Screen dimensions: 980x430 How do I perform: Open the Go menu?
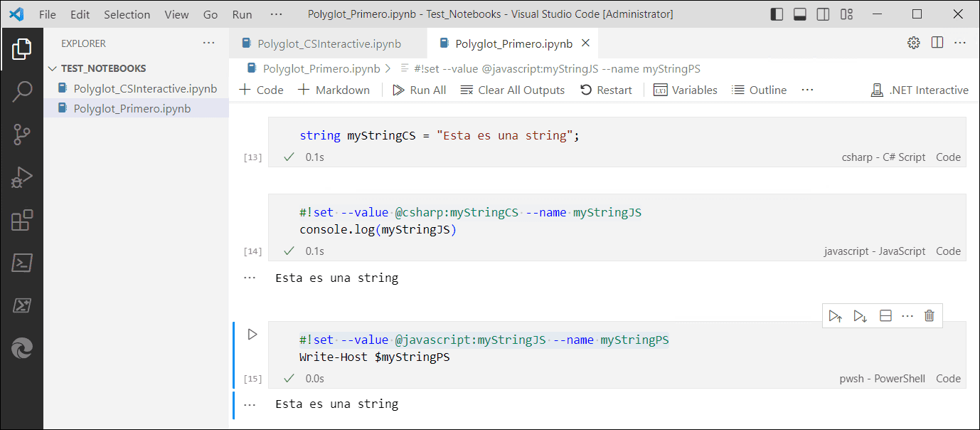211,14
